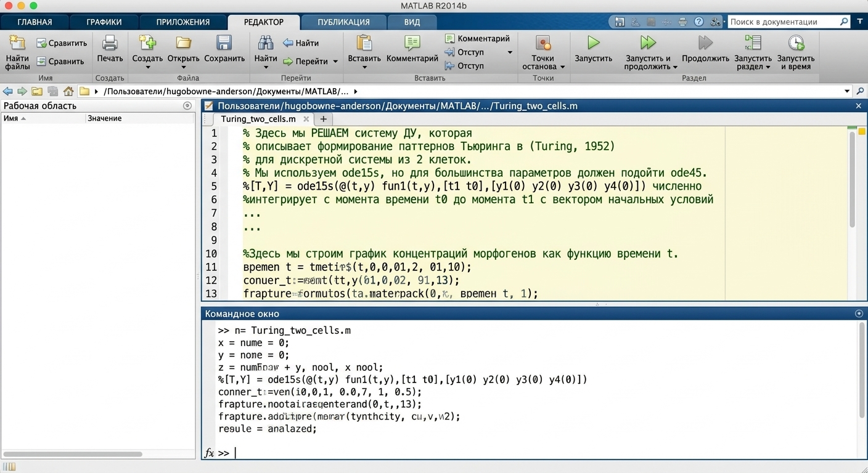Expand the arrow under Создать
The image size is (868, 473).
click(147, 68)
